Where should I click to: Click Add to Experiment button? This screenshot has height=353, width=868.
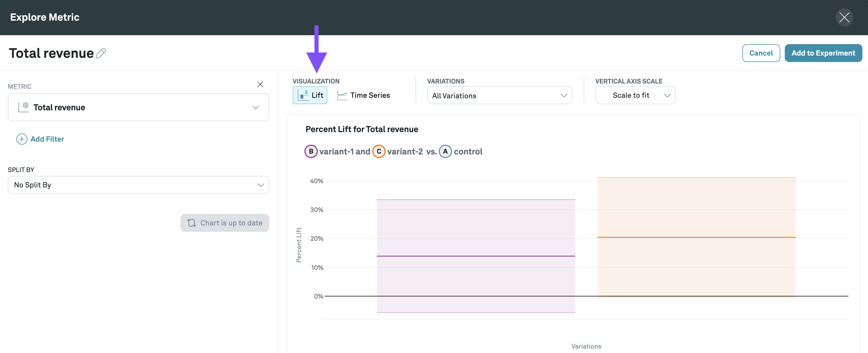pyautogui.click(x=823, y=53)
